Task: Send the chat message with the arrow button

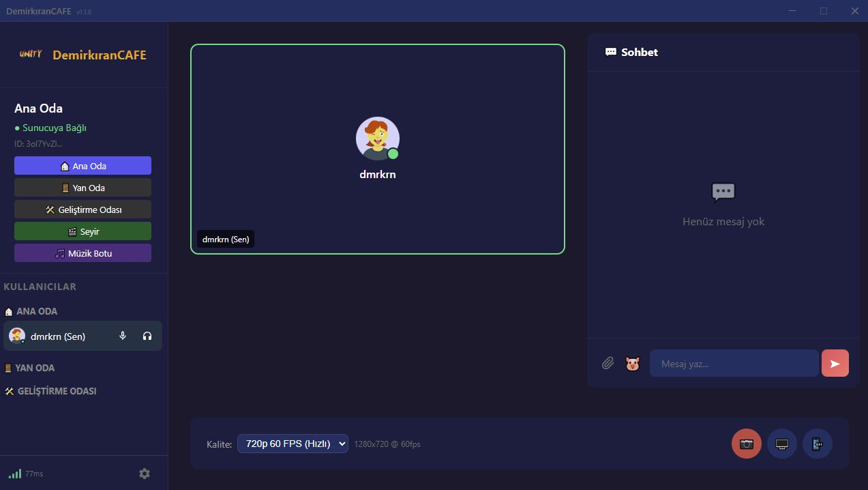Action: coord(835,364)
